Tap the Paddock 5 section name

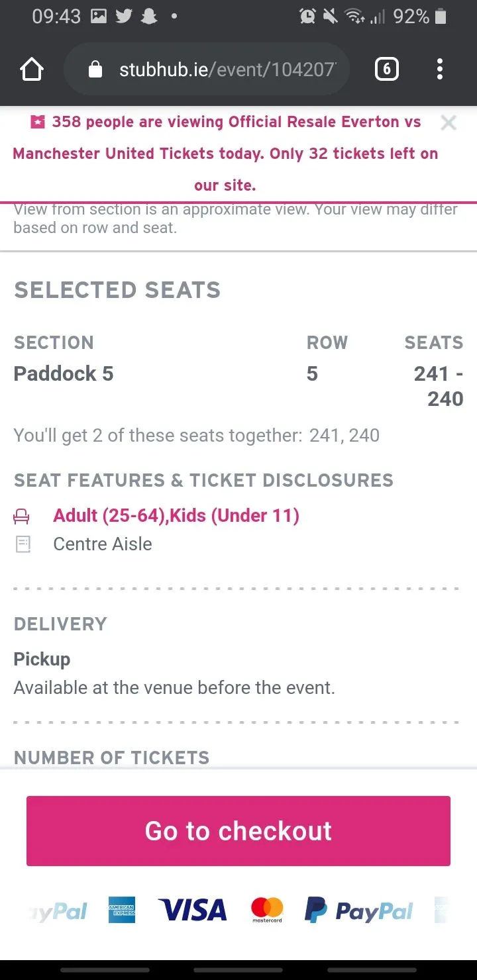point(64,373)
